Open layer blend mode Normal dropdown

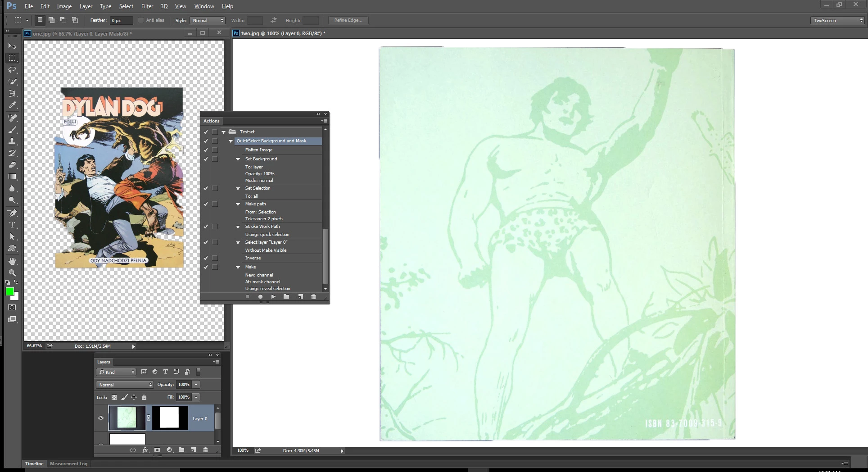click(125, 385)
